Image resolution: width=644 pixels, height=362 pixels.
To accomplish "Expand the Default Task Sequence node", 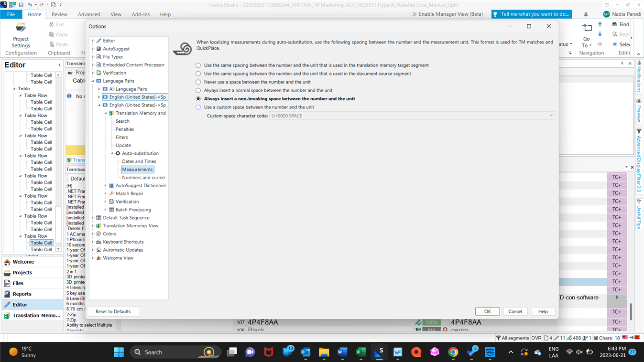I will point(93,218).
